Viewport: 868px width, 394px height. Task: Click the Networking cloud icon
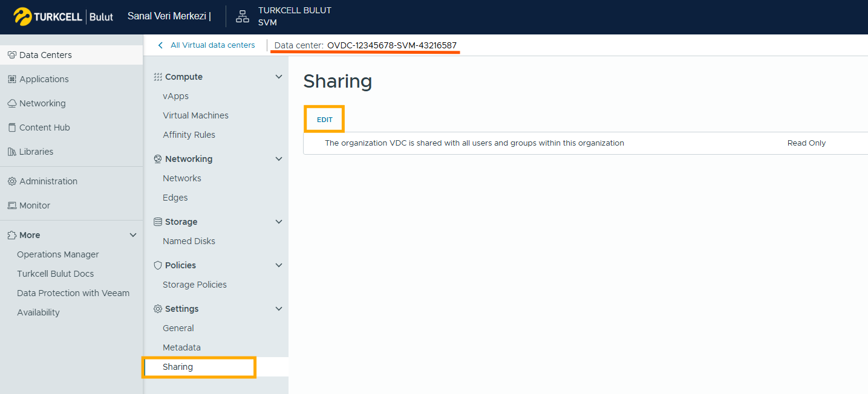[x=11, y=103]
